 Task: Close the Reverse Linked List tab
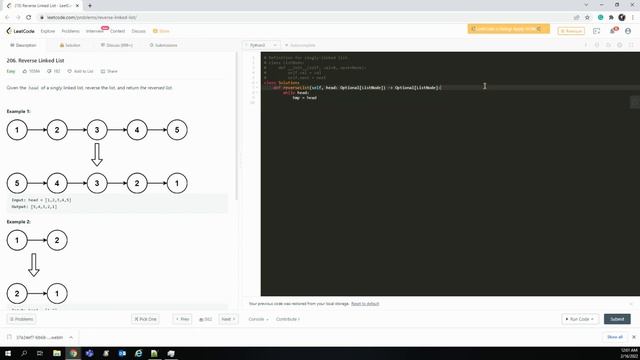pyautogui.click(x=77, y=6)
